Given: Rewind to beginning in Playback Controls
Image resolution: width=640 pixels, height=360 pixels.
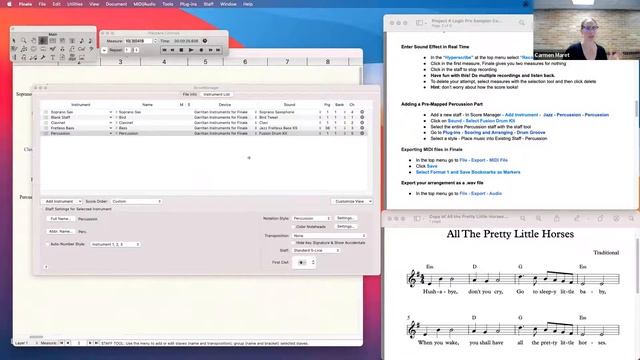Looking at the screenshot, I should (x=164, y=50).
